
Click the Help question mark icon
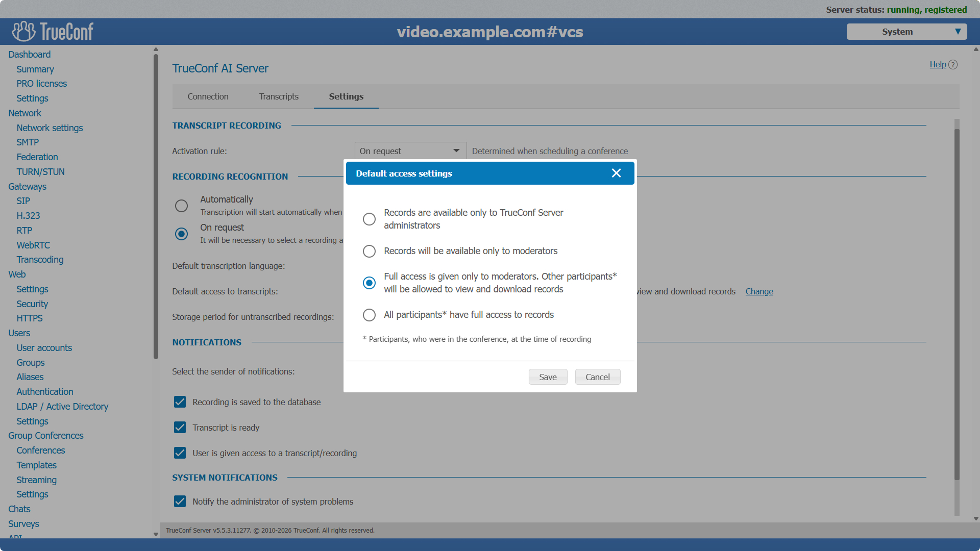[x=953, y=65]
